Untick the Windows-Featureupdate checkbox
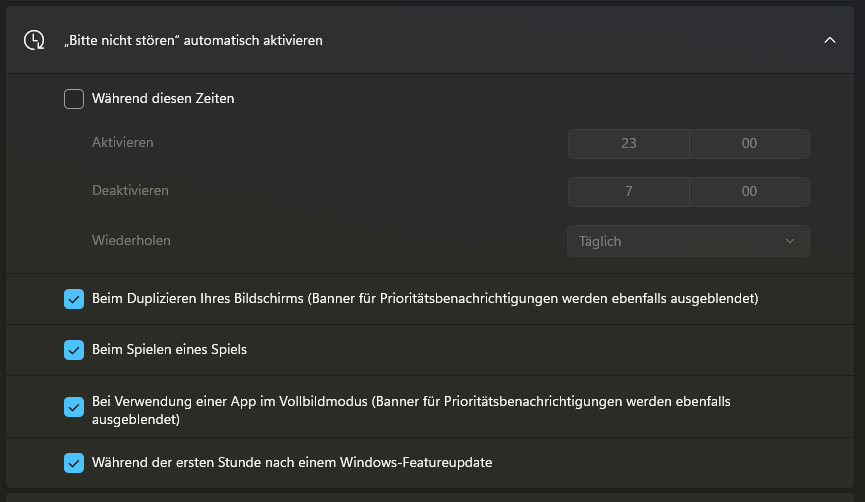 click(x=74, y=463)
